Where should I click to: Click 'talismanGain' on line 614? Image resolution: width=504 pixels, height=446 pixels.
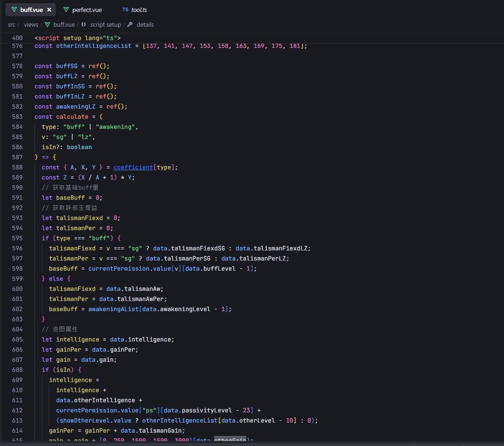[160, 430]
